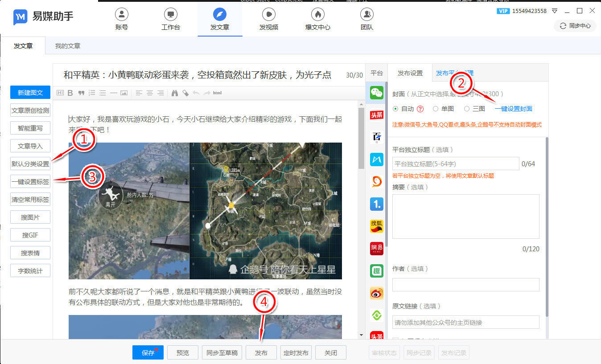Switch to the 我的文章 tab

click(68, 46)
